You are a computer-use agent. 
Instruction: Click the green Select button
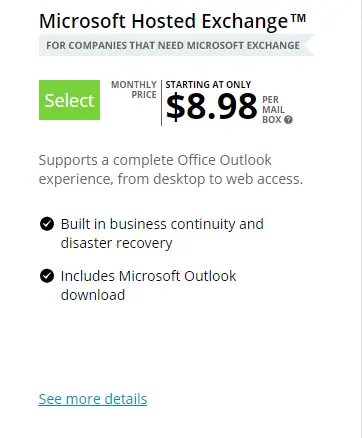(69, 100)
